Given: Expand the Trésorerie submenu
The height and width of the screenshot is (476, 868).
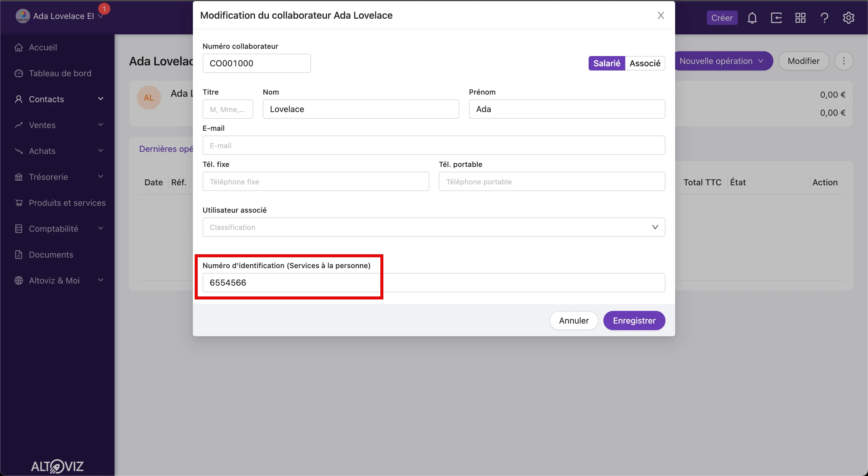Looking at the screenshot, I should coord(100,177).
